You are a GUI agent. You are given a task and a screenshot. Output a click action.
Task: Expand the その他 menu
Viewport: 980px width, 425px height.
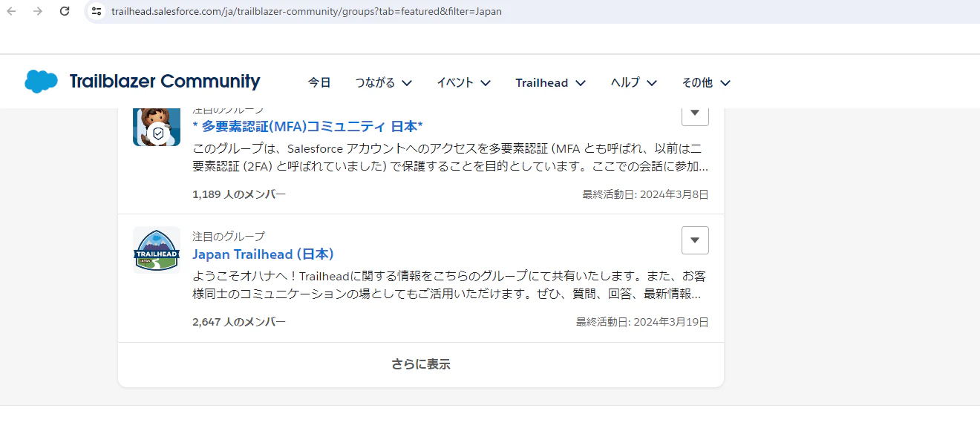point(706,82)
